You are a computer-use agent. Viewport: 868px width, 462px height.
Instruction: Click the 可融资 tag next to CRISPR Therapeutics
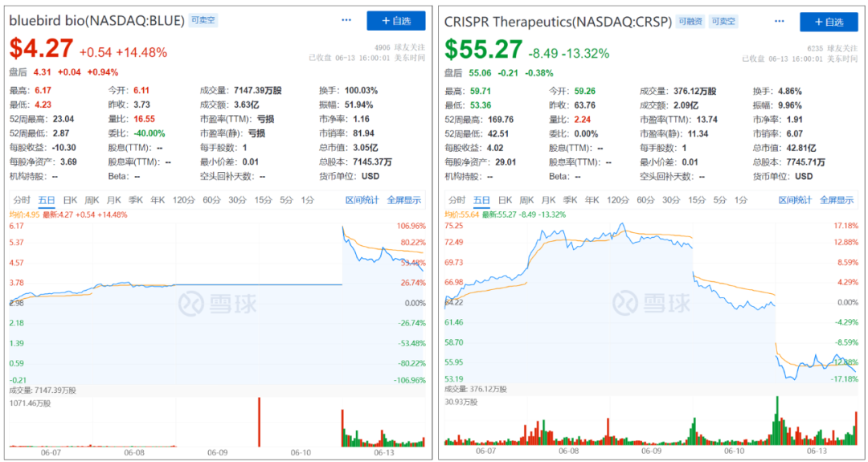coord(691,21)
